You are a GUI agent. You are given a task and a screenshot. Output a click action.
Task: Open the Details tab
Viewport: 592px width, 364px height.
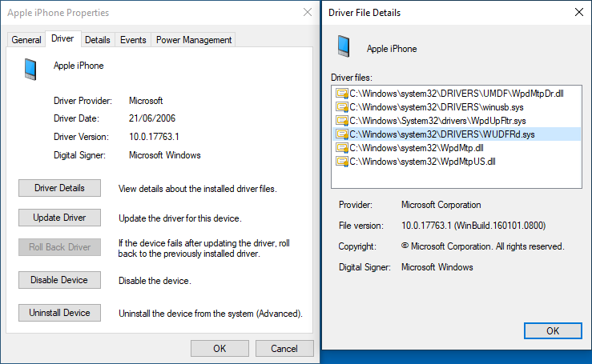[98, 40]
